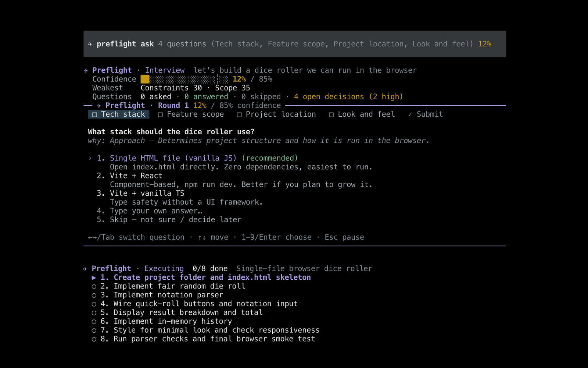Image resolution: width=588 pixels, height=368 pixels.
Task: Click the 'Constraints 30' weakest score
Action: click(x=171, y=88)
